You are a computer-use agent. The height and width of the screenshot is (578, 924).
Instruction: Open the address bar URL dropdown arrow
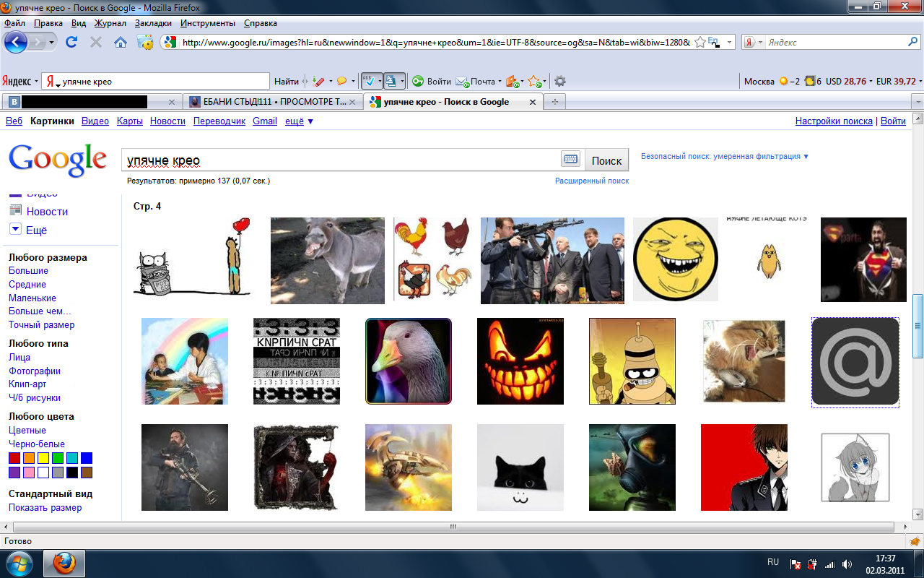click(728, 43)
